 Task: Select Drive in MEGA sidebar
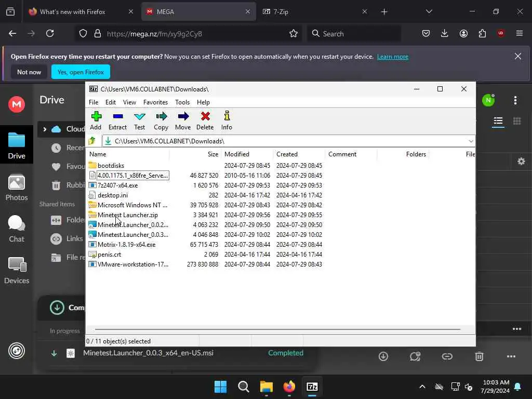pos(17,146)
